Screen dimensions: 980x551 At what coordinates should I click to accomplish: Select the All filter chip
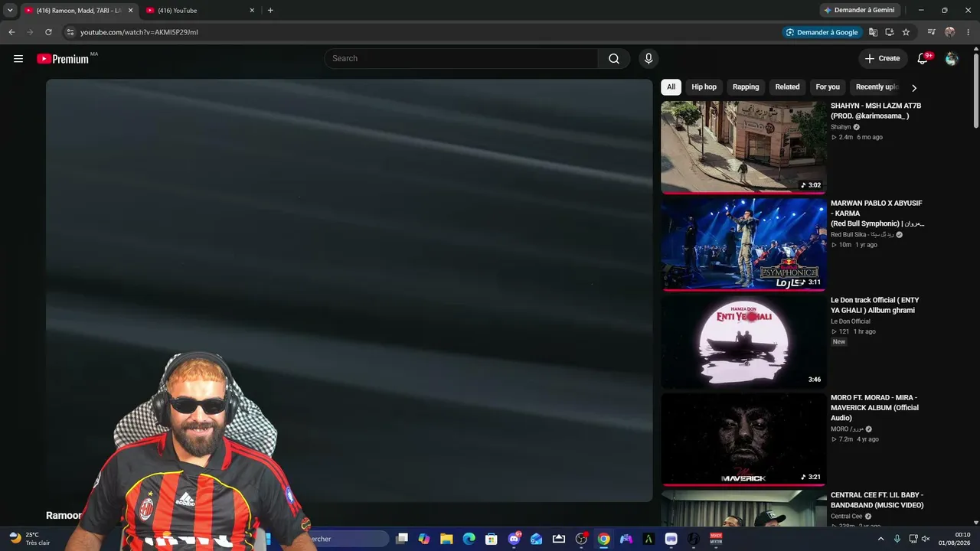(x=671, y=87)
